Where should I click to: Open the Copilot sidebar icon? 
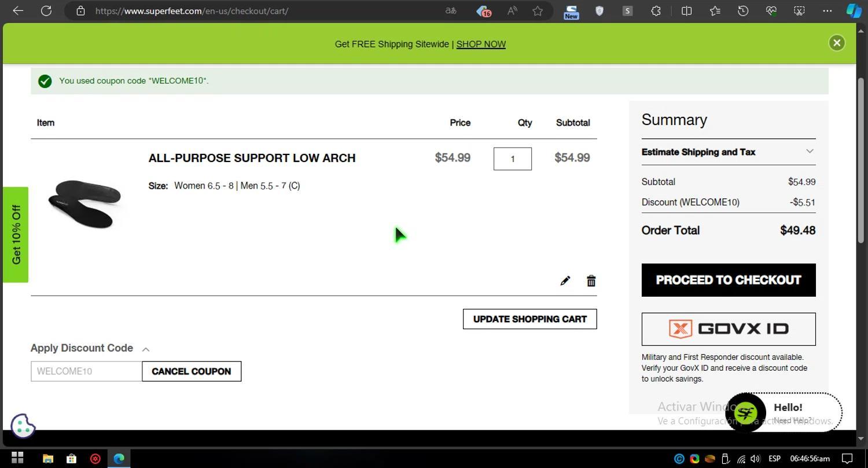pyautogui.click(x=854, y=10)
